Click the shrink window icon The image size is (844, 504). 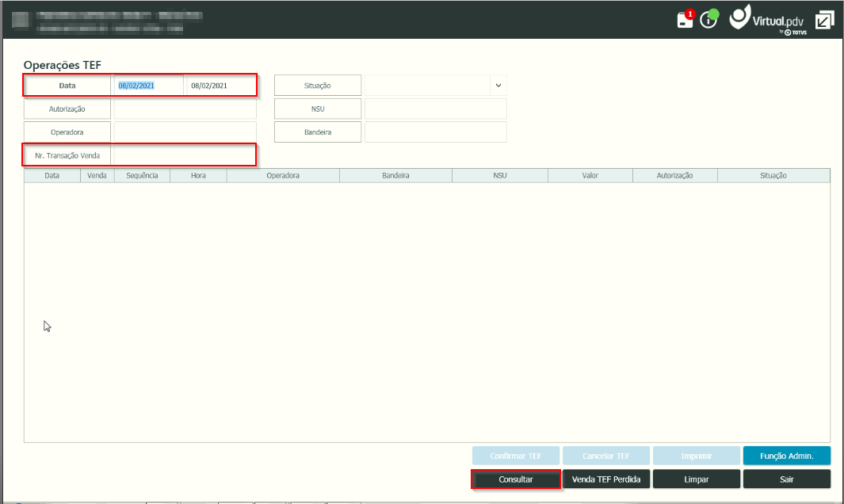pos(824,21)
